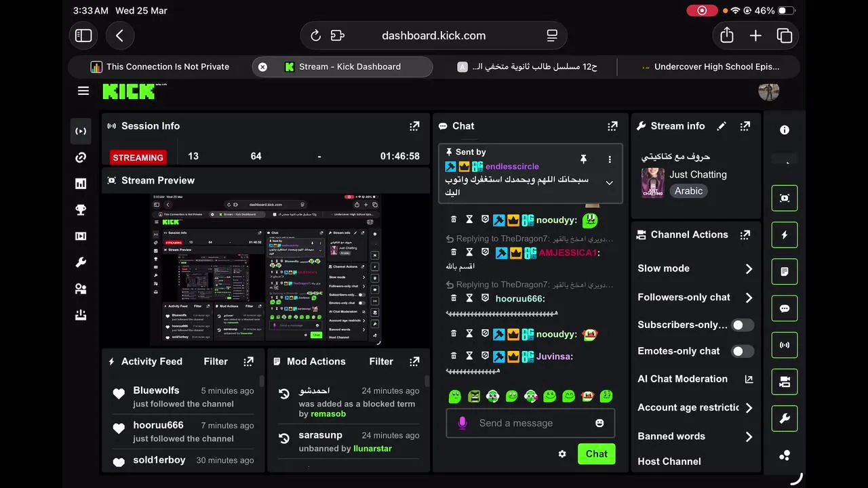Viewport: 868px width, 488px height.
Task: Toggle Stream info wrench widget in right sidebar
Action: [785, 419]
